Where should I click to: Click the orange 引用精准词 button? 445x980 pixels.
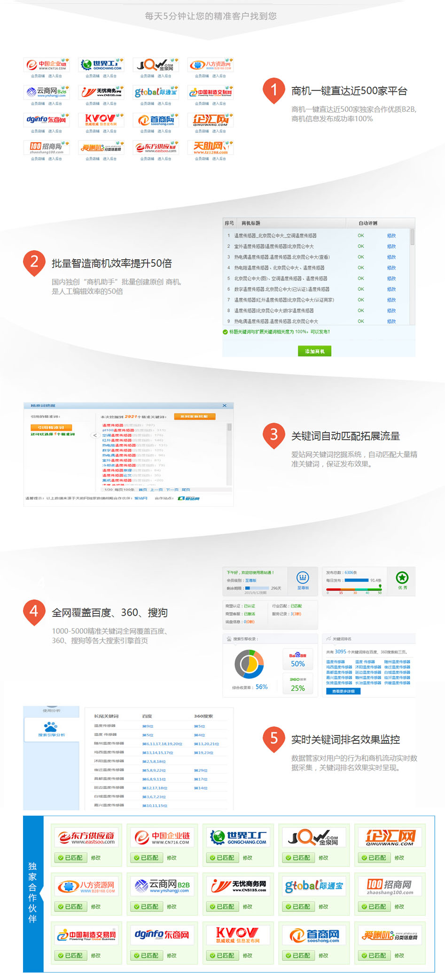click(x=51, y=427)
